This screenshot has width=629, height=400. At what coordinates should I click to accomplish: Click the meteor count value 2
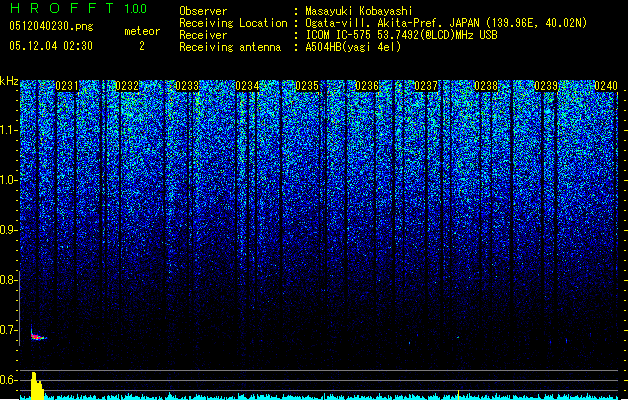[x=142, y=46]
